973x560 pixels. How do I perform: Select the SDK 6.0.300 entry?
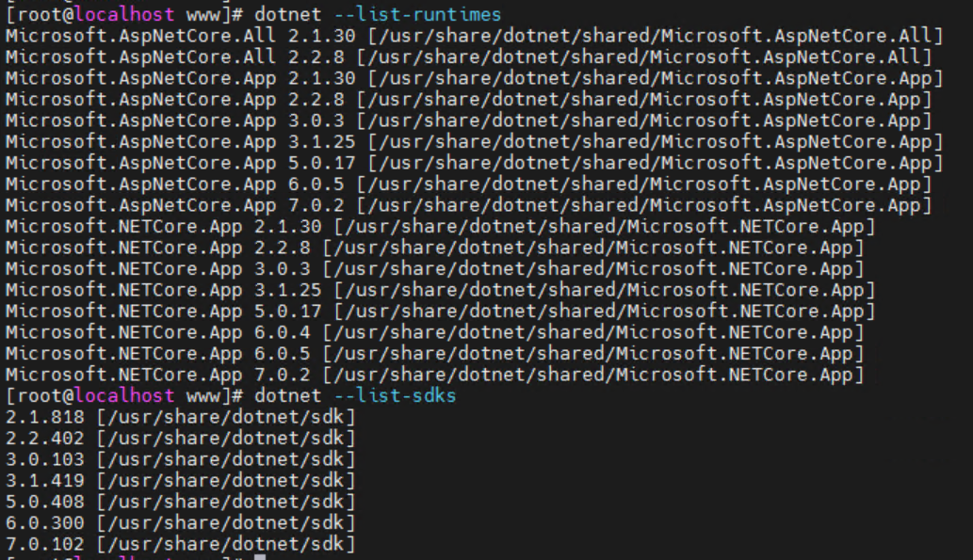click(x=180, y=523)
